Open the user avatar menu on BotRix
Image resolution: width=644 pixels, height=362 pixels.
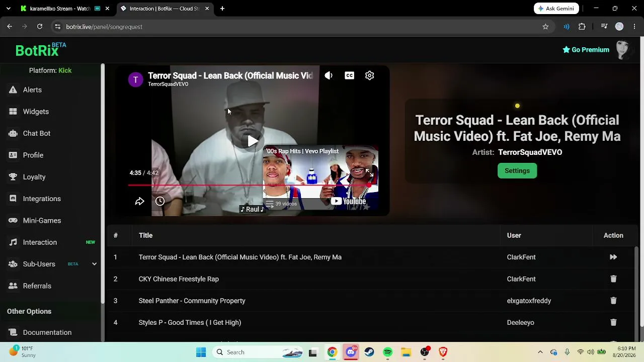point(623,50)
